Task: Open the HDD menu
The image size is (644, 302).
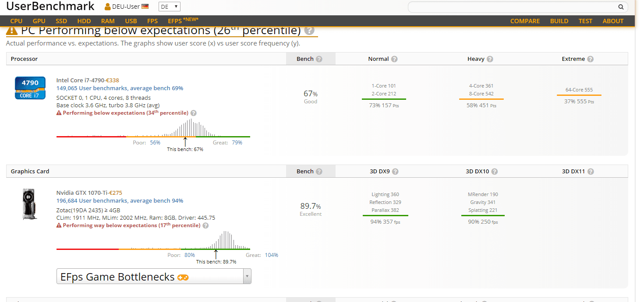Action: (x=84, y=21)
